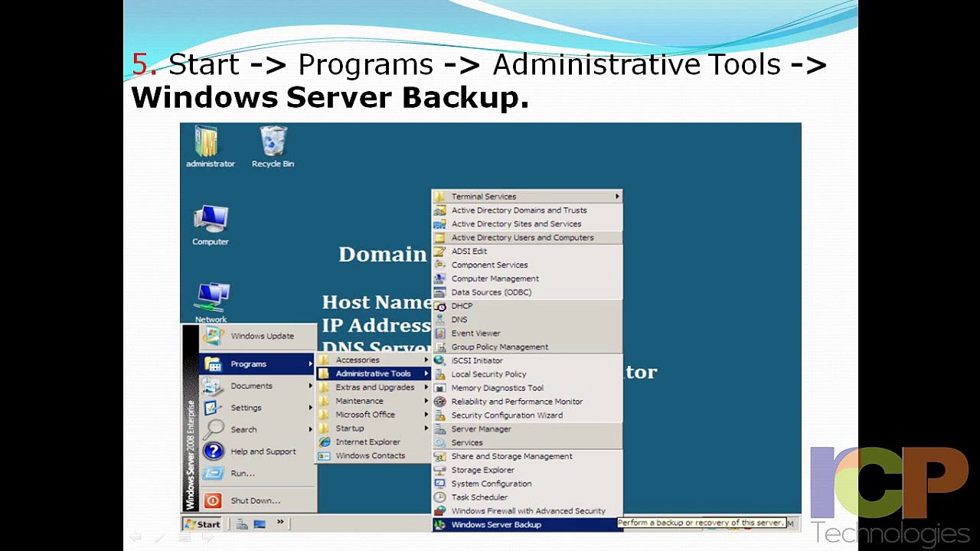Image resolution: width=980 pixels, height=551 pixels.
Task: Click the Windows Contacts icon
Action: tap(325, 456)
